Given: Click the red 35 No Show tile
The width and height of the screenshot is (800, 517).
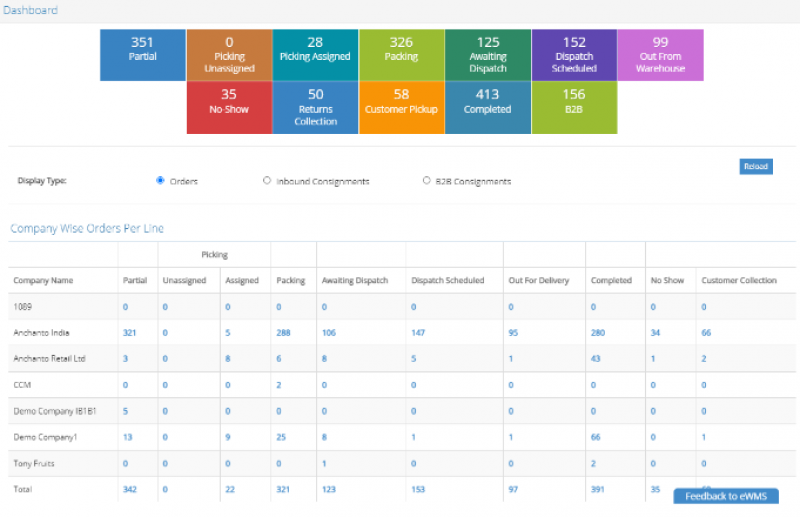Looking at the screenshot, I should (x=229, y=108).
